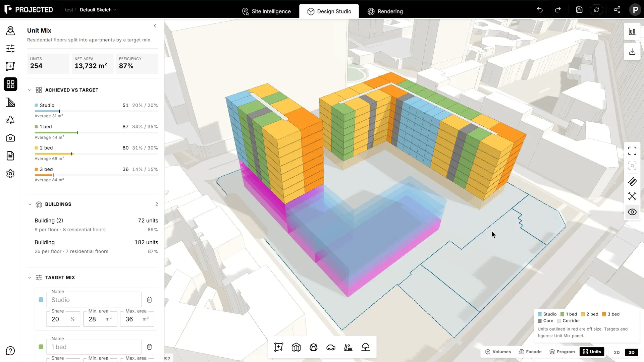Open the report document sidebar icon

click(10, 156)
